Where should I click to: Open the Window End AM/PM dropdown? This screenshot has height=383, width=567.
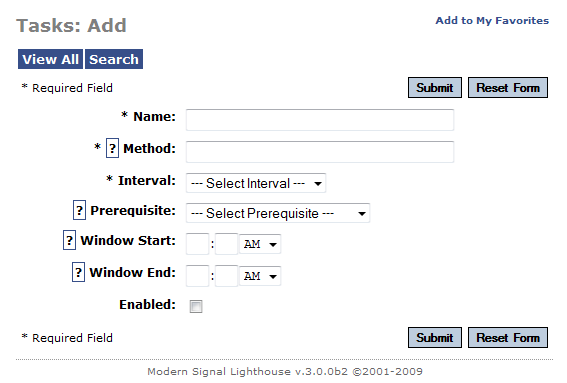[x=260, y=276]
